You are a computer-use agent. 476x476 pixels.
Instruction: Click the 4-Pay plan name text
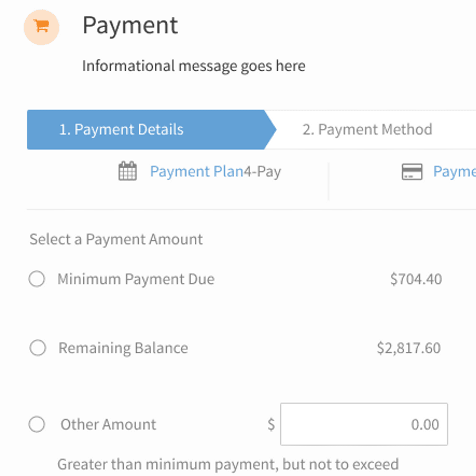[x=263, y=171]
